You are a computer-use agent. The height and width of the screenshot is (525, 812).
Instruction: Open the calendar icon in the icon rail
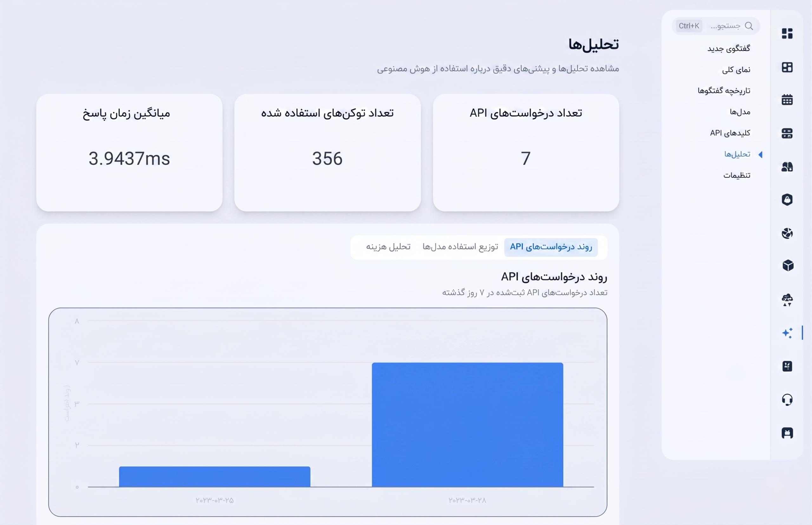[x=787, y=100]
